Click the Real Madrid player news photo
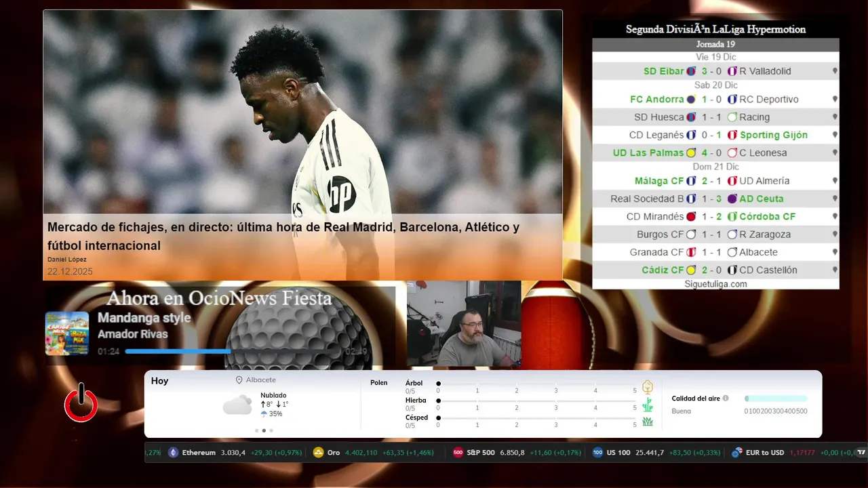 [x=302, y=112]
